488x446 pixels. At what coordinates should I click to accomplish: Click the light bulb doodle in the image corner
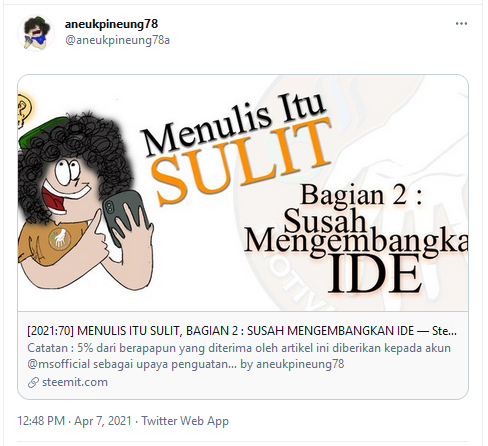(25, 111)
